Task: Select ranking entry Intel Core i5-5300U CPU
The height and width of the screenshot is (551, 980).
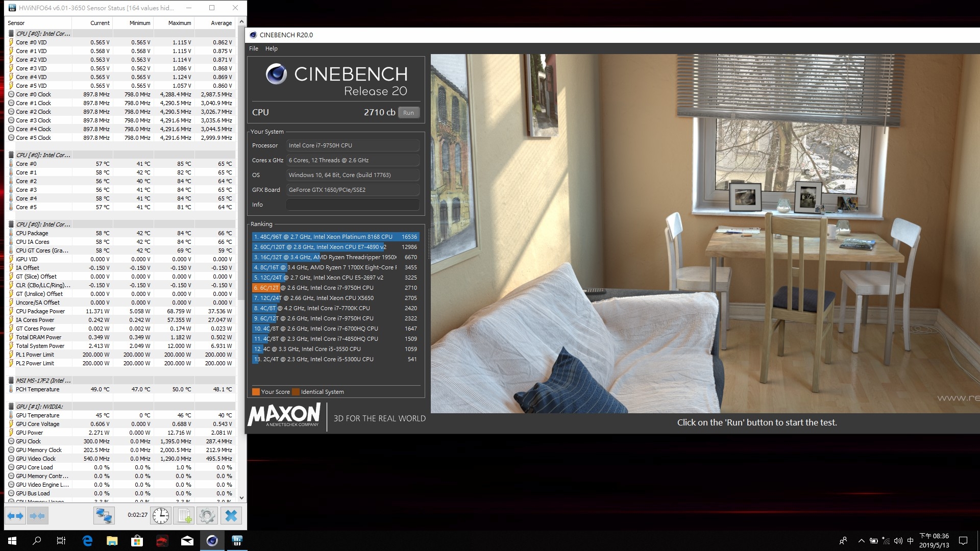Action: pos(335,359)
